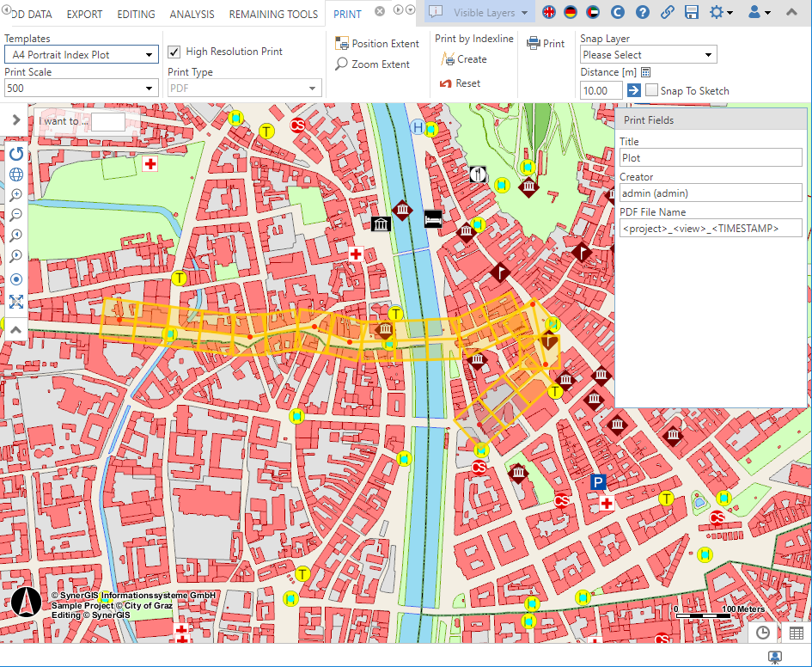This screenshot has width=812, height=667.
Task: Switch language with the German flag
Action: [x=571, y=12]
